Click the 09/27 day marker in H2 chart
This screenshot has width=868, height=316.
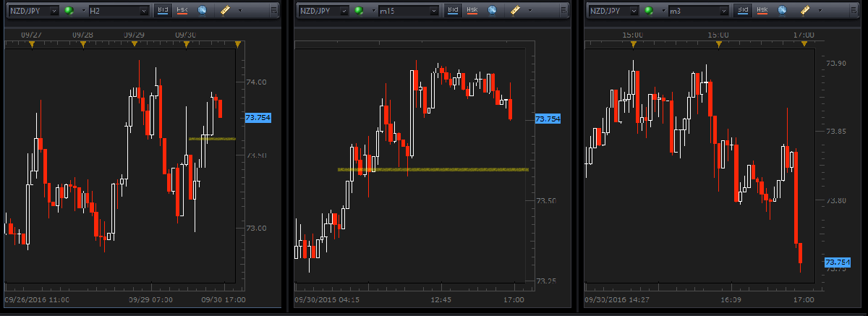pos(31,45)
